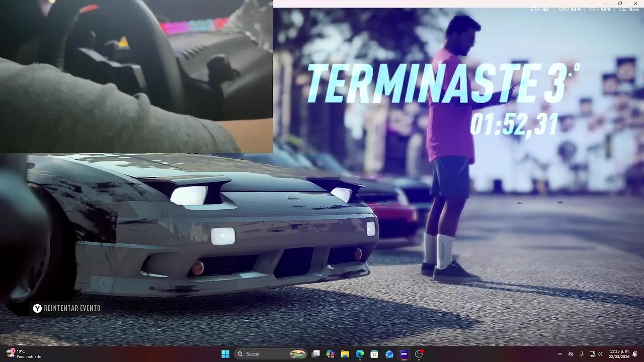Minimize the game window

tap(606, 3)
